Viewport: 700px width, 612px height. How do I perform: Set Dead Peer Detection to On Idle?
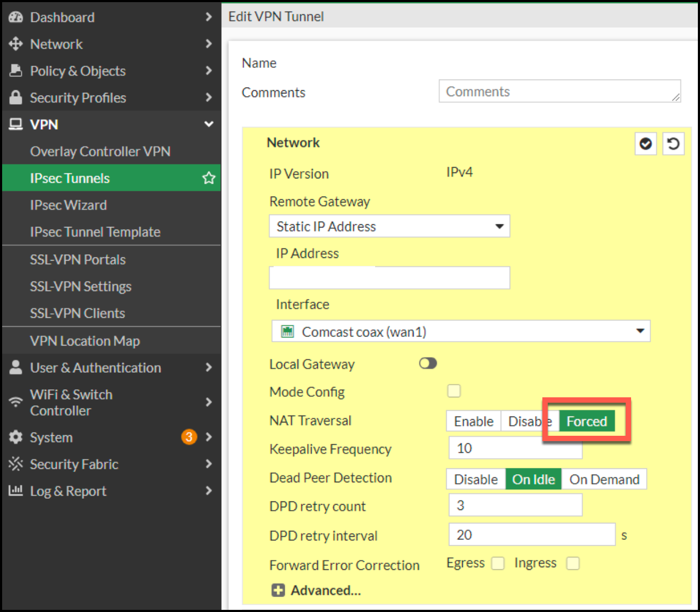pos(534,479)
